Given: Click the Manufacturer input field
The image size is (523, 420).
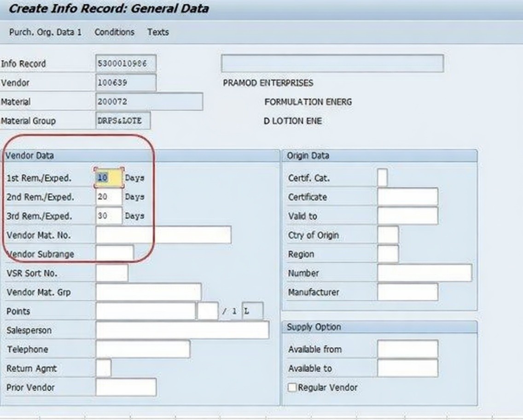Looking at the screenshot, I should (x=407, y=292).
